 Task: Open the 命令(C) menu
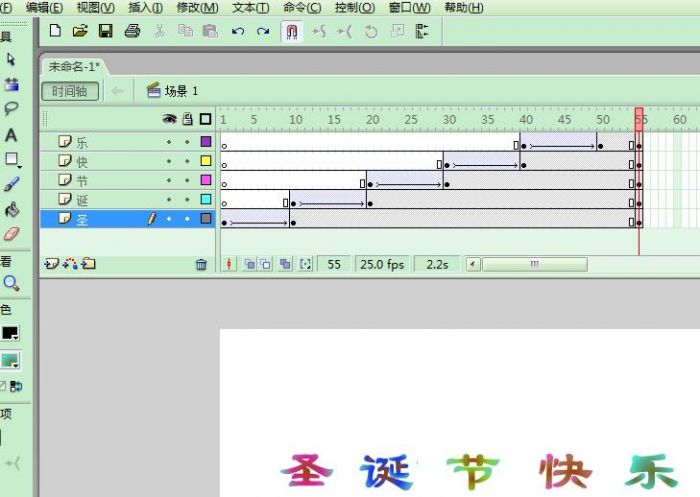point(302,8)
